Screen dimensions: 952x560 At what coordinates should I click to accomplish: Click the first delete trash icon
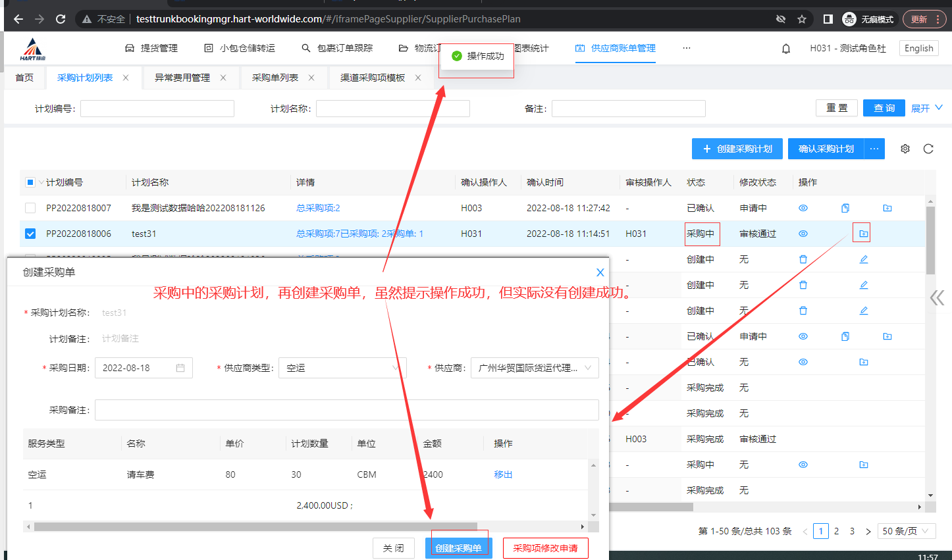803,259
